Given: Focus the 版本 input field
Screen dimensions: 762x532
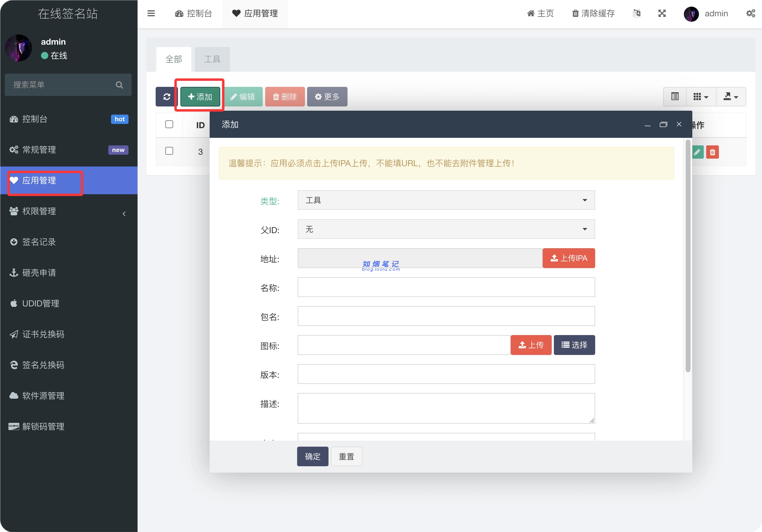Looking at the screenshot, I should pos(446,374).
